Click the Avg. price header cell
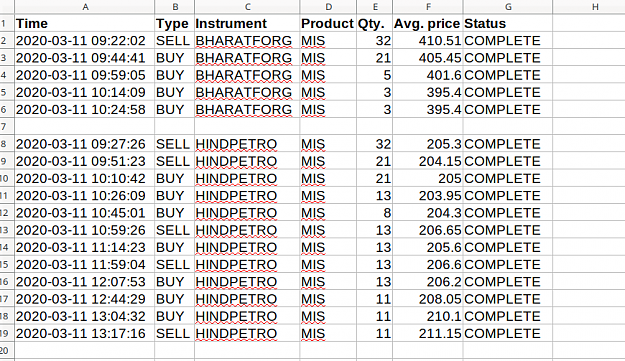The height and width of the screenshot is (361, 625). coord(428,24)
